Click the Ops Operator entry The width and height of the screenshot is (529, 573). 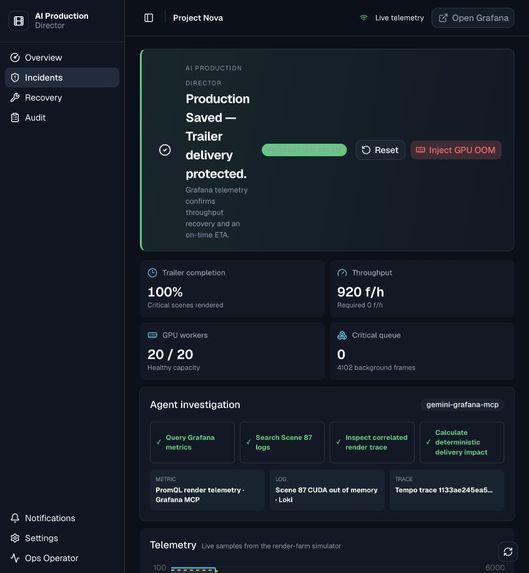point(62,558)
